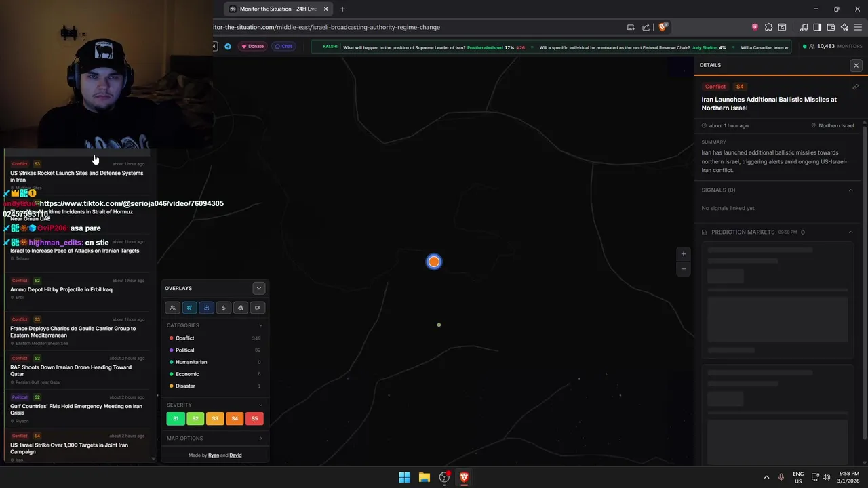The width and height of the screenshot is (868, 488).
Task: Toggle the people overlay icon
Action: (x=172, y=308)
